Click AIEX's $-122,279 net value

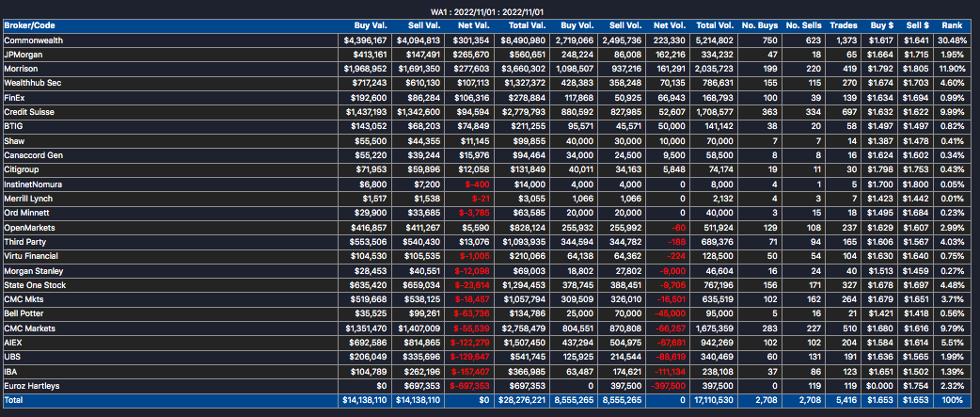tap(470, 343)
